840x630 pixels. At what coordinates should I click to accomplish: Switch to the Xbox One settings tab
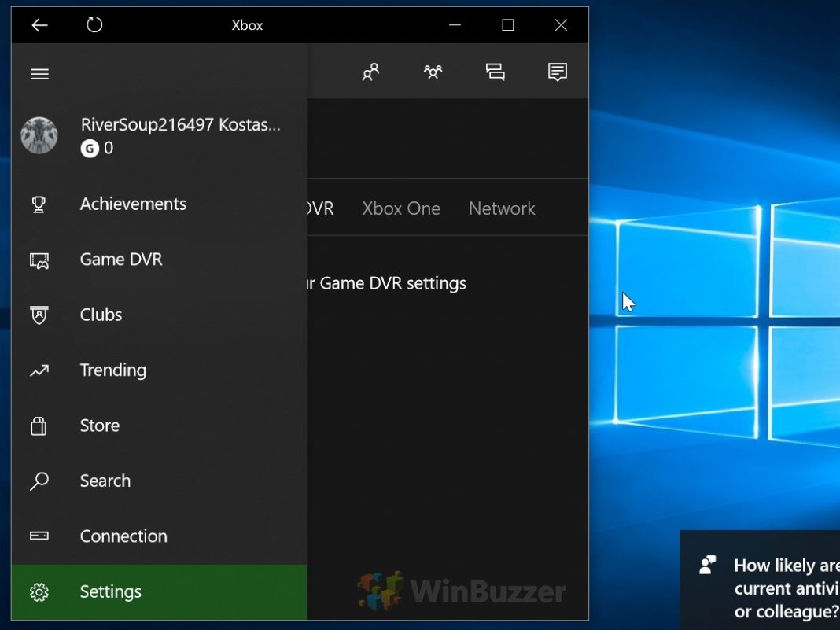[x=401, y=208]
